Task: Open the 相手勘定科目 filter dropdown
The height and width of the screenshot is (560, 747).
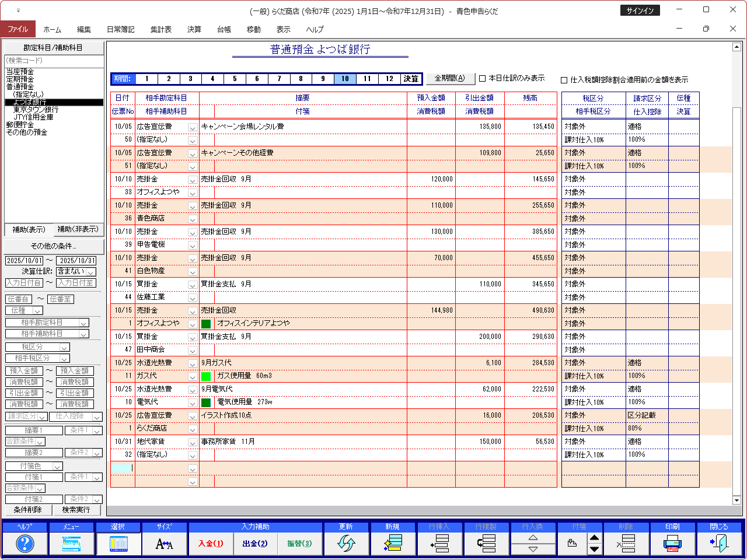Action: click(83, 323)
